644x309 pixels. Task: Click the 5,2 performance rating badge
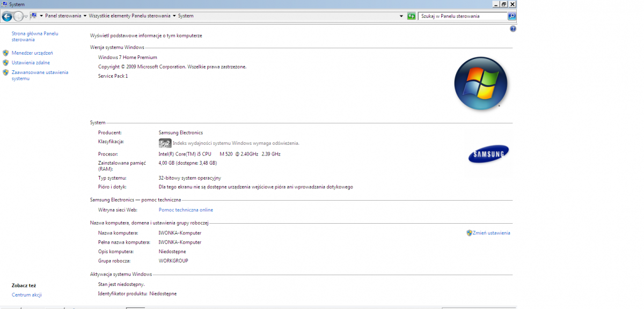point(165,143)
